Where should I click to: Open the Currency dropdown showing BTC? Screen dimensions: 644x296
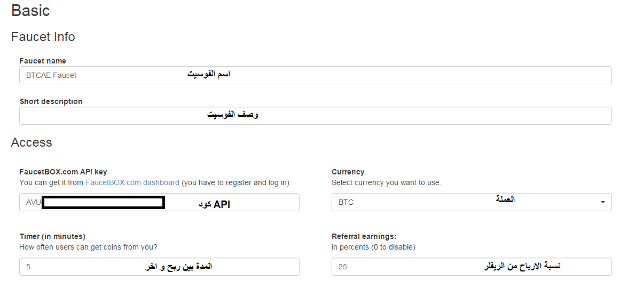[x=472, y=202]
